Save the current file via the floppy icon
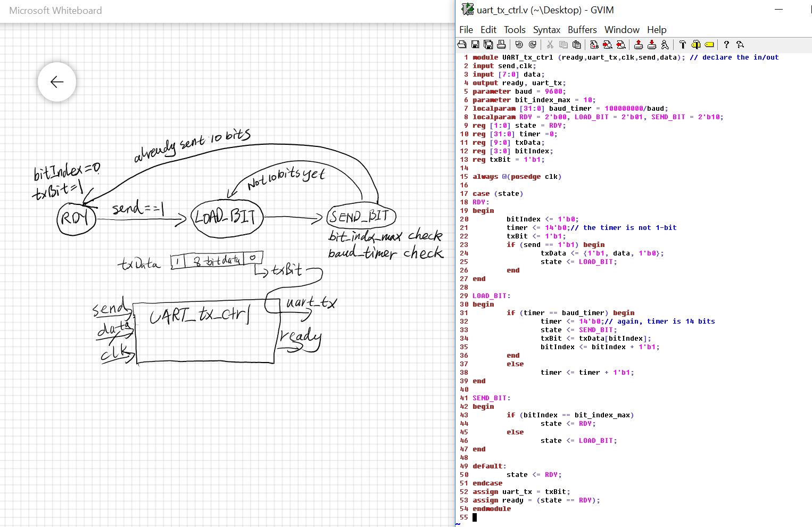 pos(475,45)
